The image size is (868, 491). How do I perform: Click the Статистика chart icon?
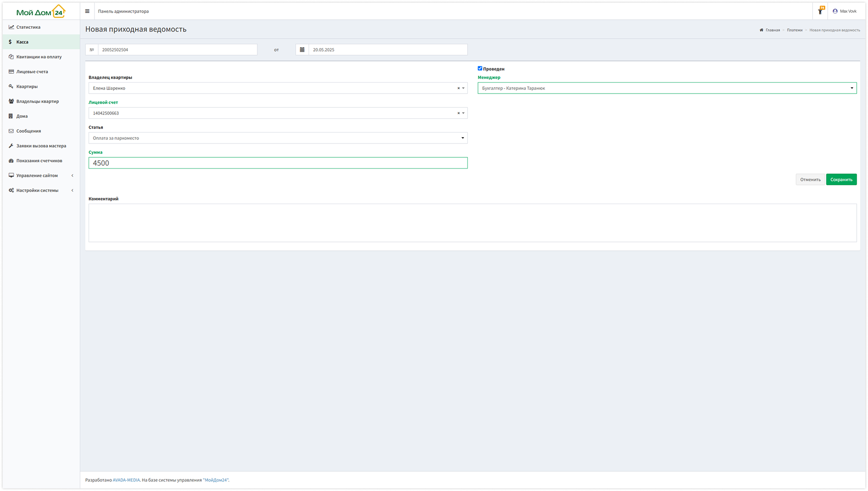click(x=11, y=27)
